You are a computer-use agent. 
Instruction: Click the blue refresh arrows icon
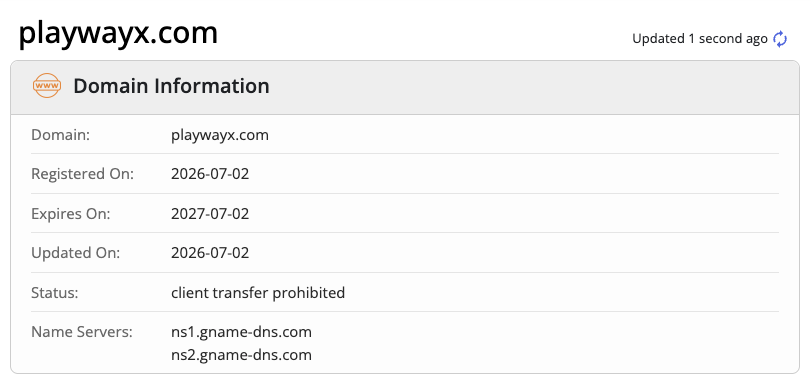(x=779, y=39)
